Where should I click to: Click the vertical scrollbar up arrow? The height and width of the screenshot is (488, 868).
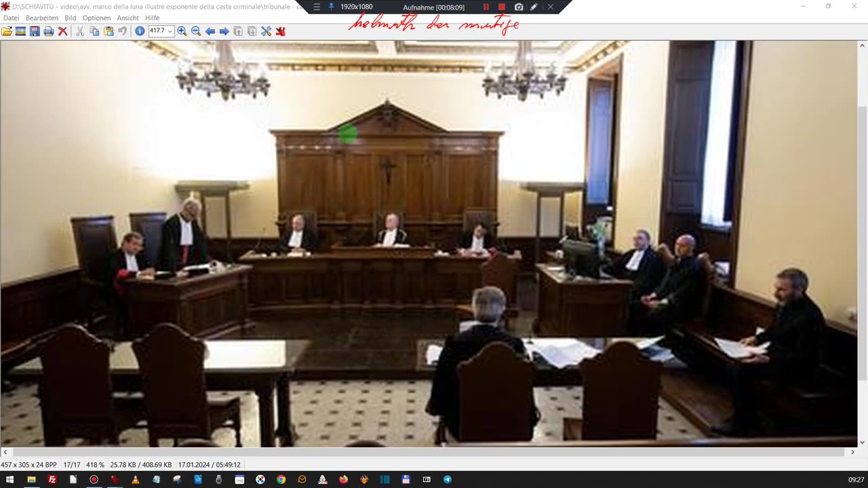862,45
